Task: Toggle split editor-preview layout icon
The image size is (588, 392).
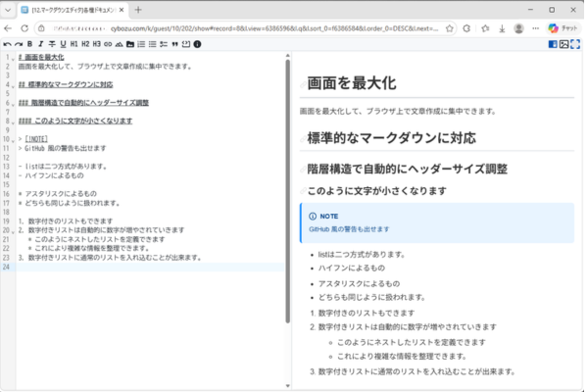Action: tap(553, 44)
